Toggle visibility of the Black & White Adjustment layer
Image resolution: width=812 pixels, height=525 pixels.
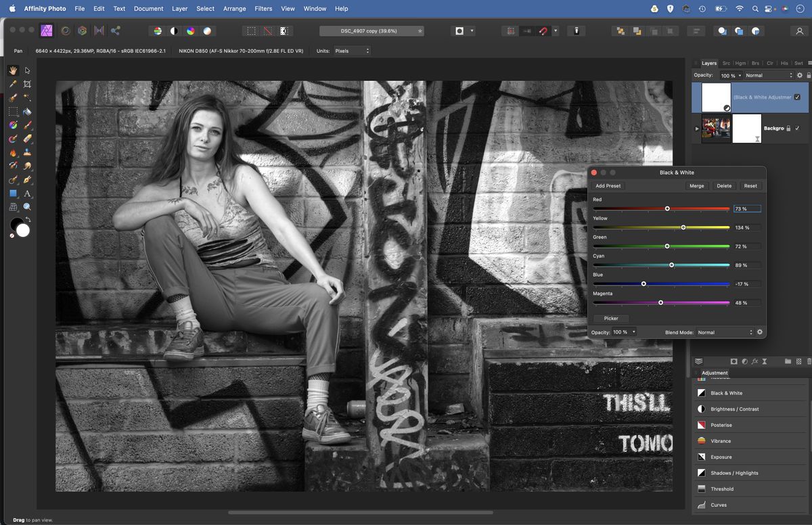point(798,97)
